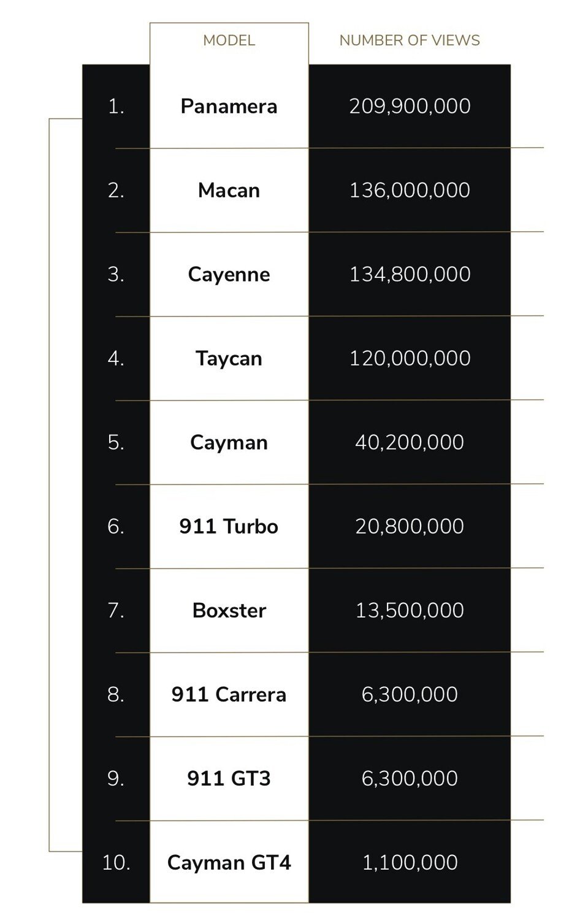588x920 pixels.
Task: Click the NUMBER OF VIEWS header
Action: click(x=410, y=40)
